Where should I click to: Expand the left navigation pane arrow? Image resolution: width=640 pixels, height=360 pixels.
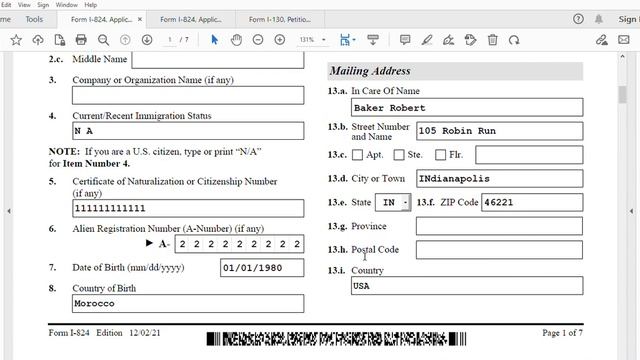(x=9, y=211)
